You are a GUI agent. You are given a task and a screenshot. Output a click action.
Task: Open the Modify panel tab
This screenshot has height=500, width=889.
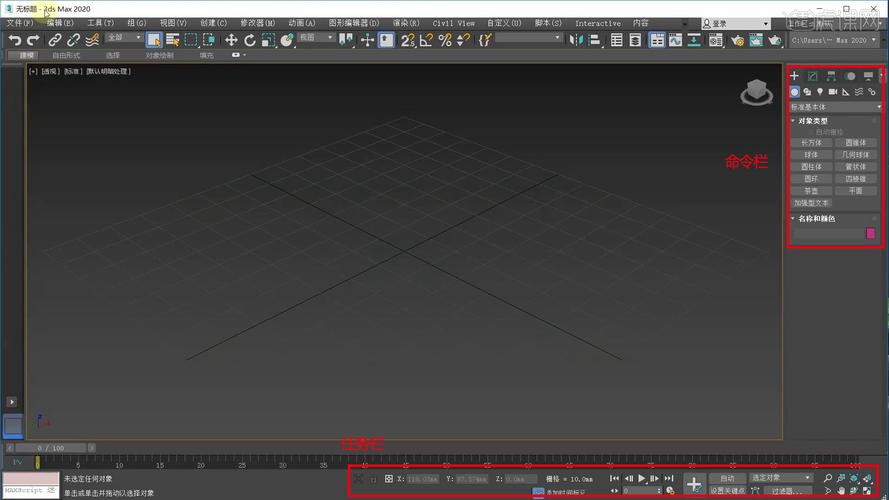click(x=813, y=76)
